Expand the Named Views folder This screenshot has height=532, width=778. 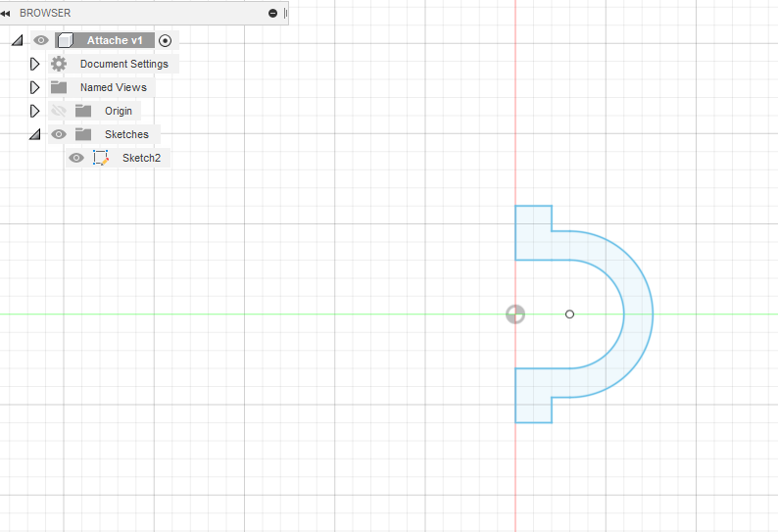(34, 87)
